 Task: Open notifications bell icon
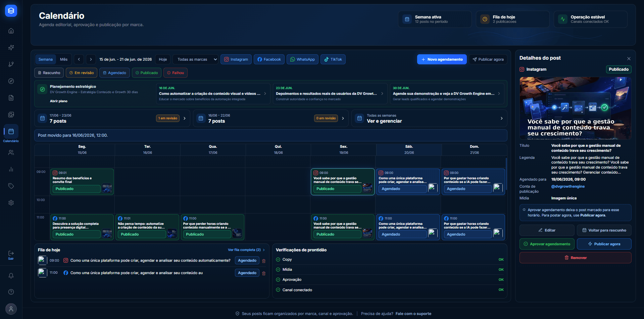click(x=11, y=275)
